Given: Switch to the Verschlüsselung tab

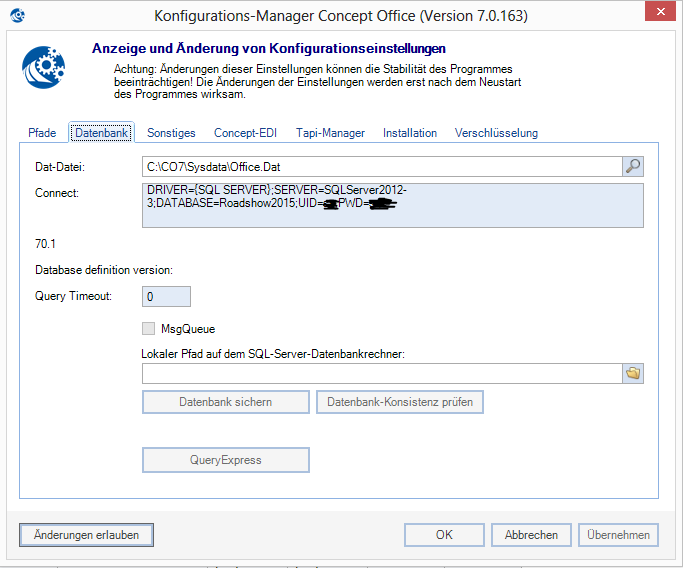Looking at the screenshot, I should pyautogui.click(x=496, y=133).
